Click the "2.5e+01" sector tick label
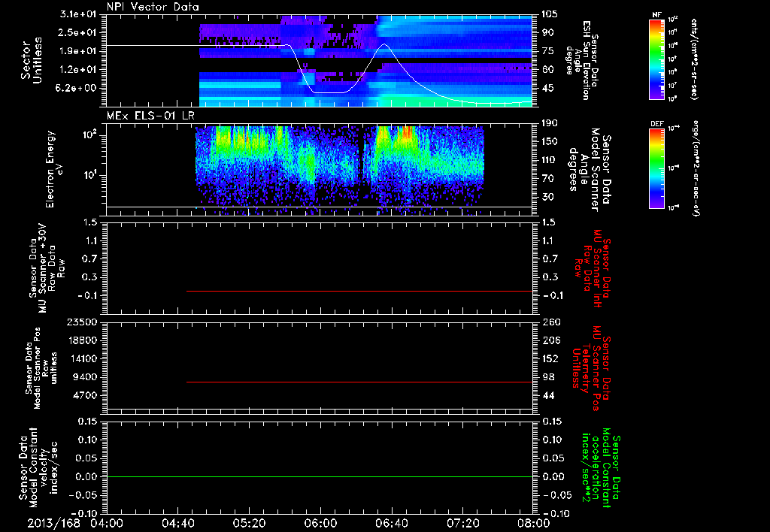770x532 pixels. pos(78,32)
